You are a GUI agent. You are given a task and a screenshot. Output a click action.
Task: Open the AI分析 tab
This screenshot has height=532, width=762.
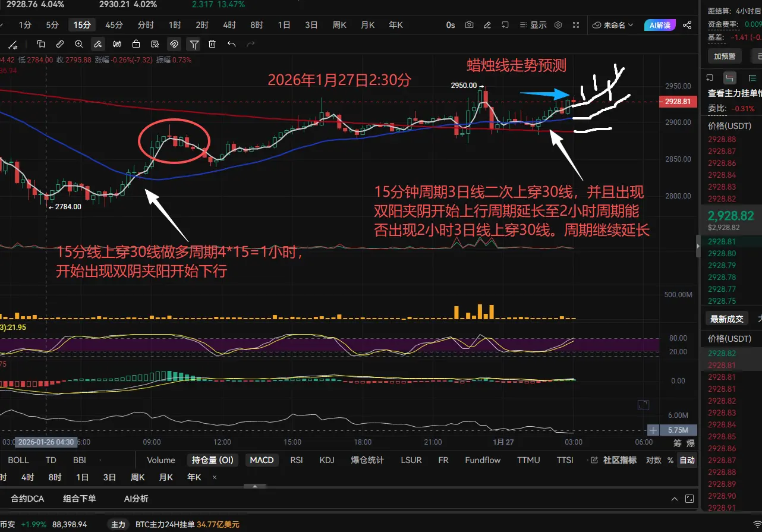pyautogui.click(x=136, y=499)
